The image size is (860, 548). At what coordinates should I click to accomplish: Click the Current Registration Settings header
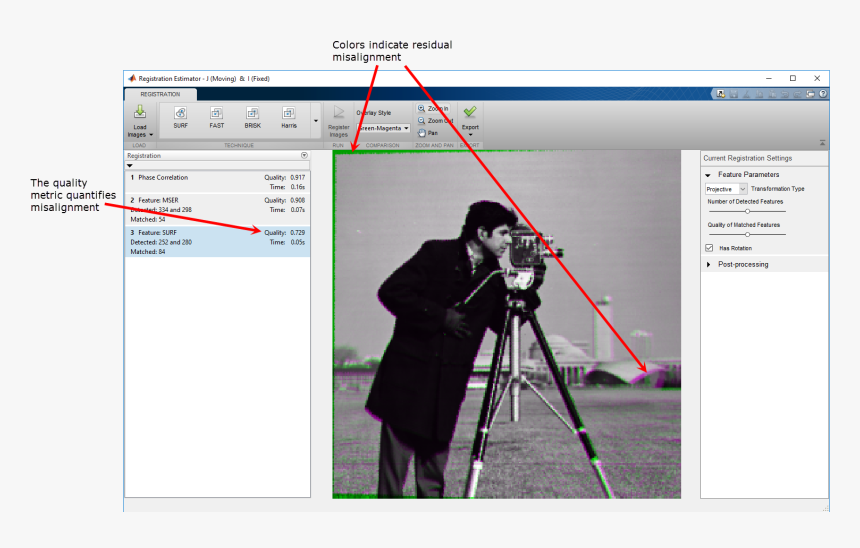coord(748,158)
